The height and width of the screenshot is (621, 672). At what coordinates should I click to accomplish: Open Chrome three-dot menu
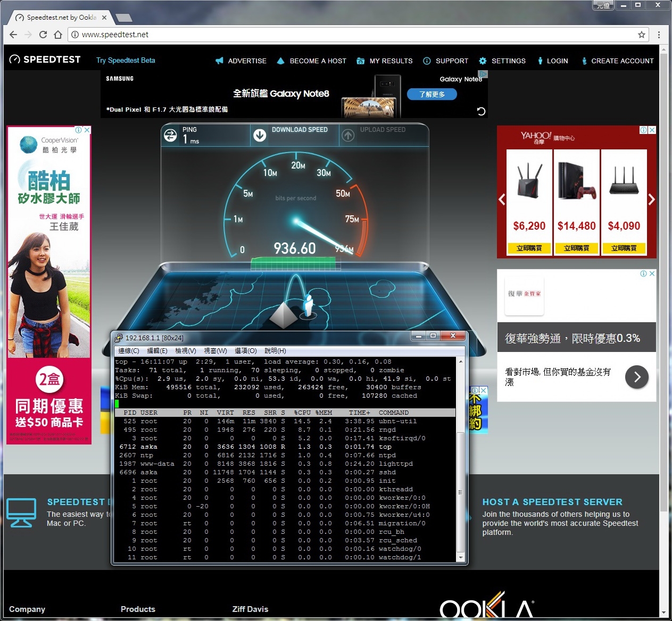coord(659,35)
